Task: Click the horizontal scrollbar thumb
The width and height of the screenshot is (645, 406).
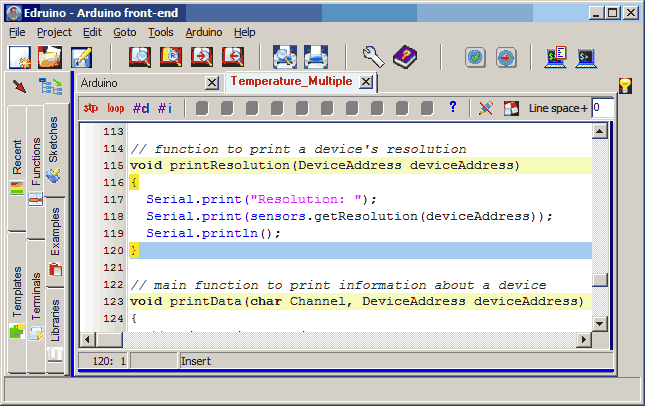Action: pyautogui.click(x=109, y=340)
